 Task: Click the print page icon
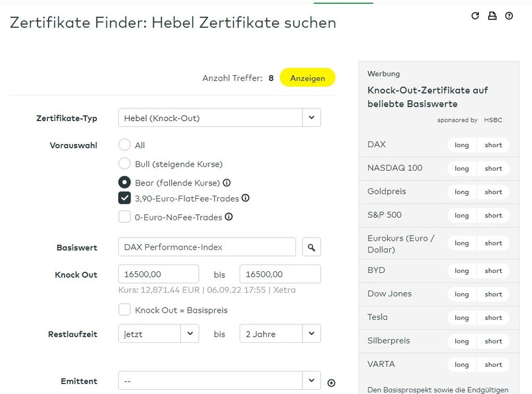pos(492,16)
